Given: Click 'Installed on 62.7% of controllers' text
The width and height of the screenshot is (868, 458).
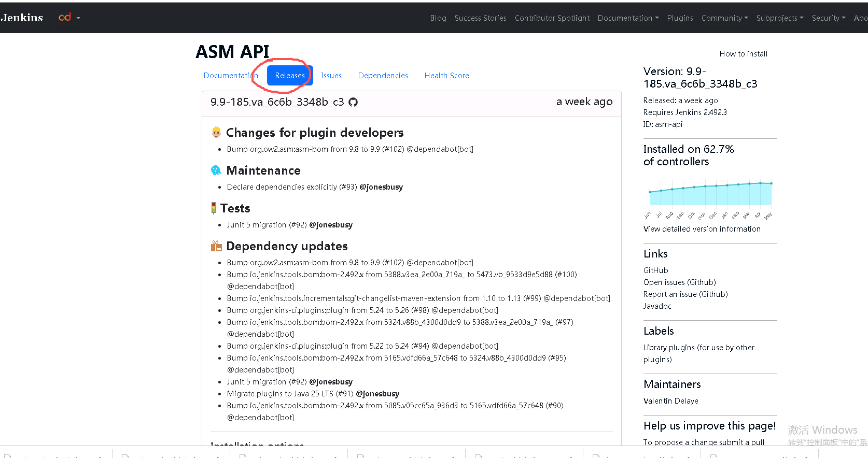Looking at the screenshot, I should [689, 155].
